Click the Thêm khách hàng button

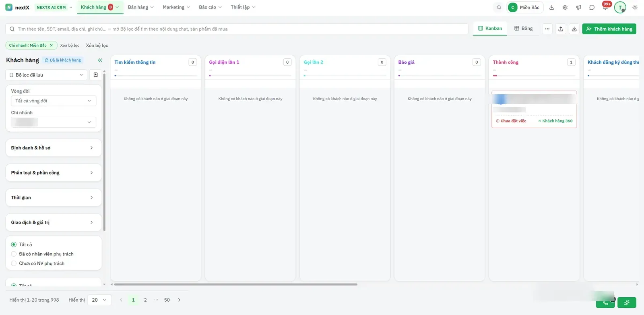(609, 29)
